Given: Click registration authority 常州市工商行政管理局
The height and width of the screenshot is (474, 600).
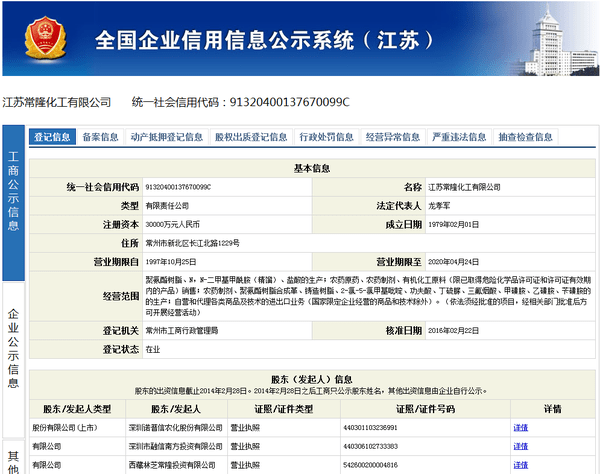Looking at the screenshot, I should [x=182, y=331].
